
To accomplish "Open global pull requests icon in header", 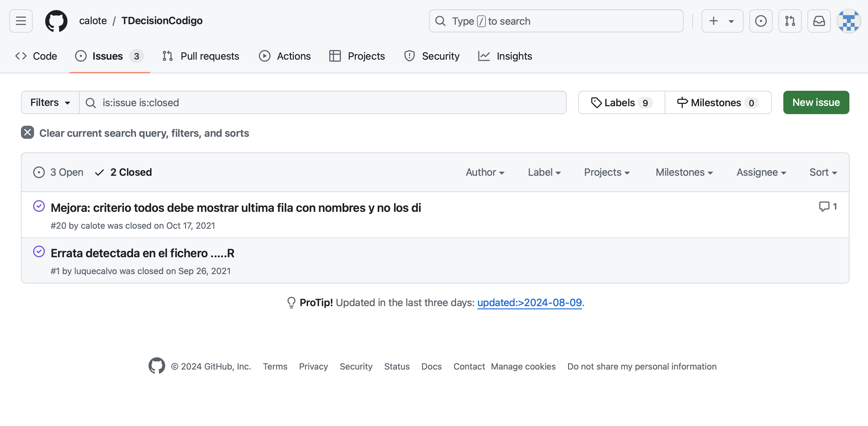I will click(x=790, y=21).
